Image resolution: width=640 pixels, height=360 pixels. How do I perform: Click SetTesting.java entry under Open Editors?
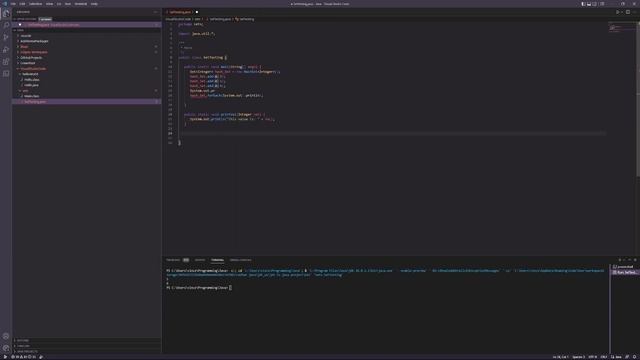click(87, 25)
